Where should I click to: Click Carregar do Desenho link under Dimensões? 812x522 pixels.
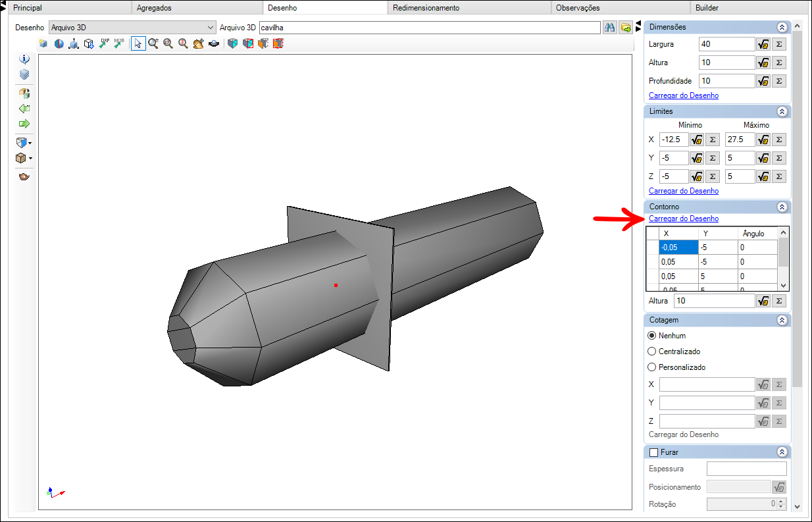(684, 95)
